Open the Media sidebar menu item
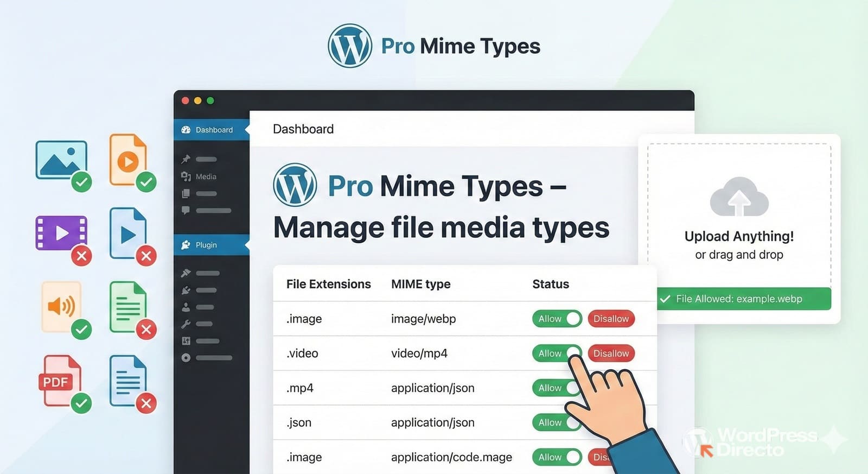Image resolution: width=868 pixels, height=474 pixels. (x=206, y=176)
